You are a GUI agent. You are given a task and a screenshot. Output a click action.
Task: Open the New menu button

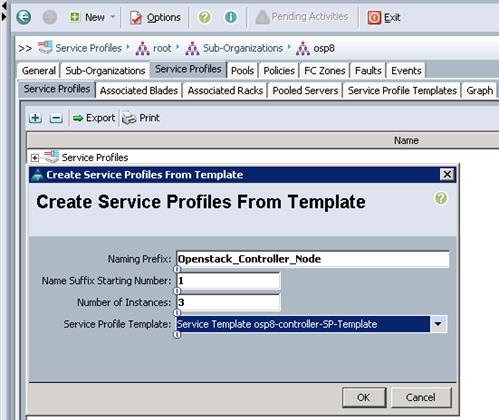coord(87,17)
